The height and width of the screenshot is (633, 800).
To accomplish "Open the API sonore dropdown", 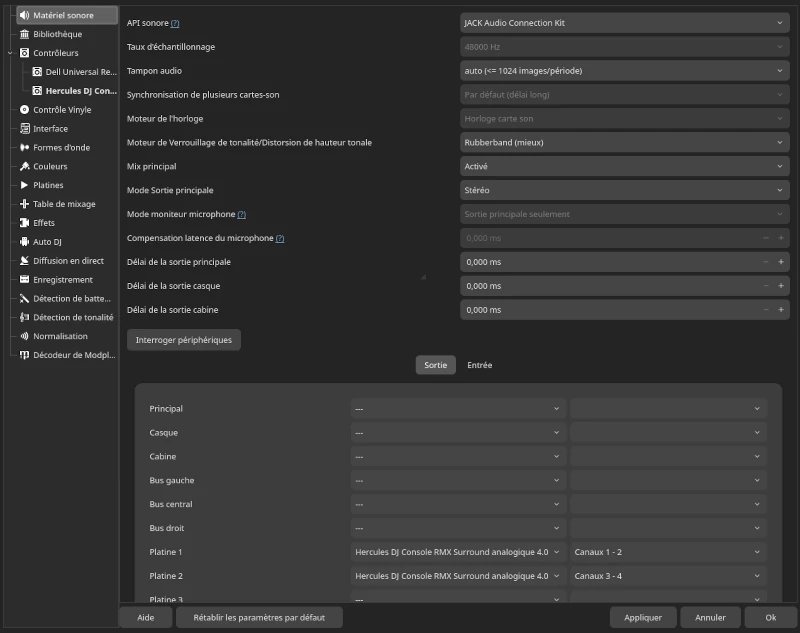I will tap(624, 22).
